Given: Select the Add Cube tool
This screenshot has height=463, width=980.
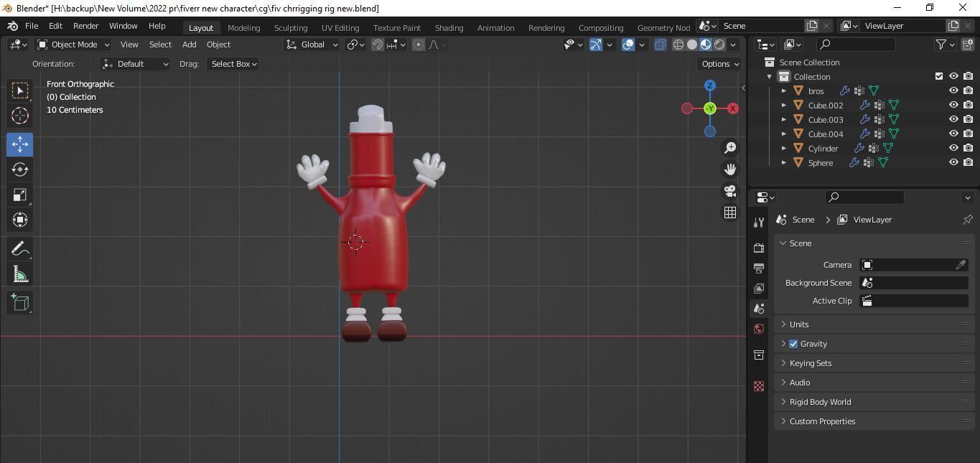Looking at the screenshot, I should (x=19, y=302).
